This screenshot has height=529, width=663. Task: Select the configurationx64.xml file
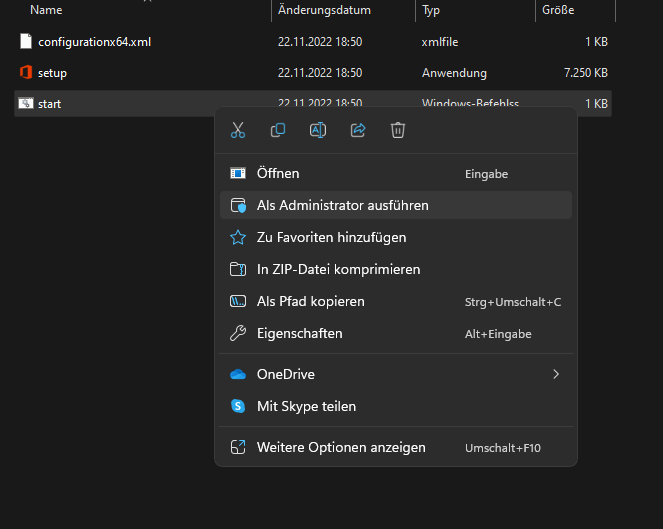pos(94,42)
